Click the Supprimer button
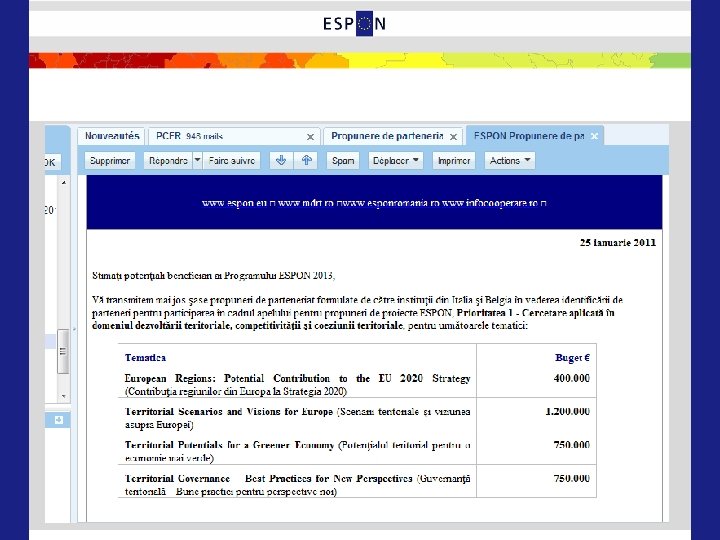Screen dimensions: 720x540 (110, 161)
